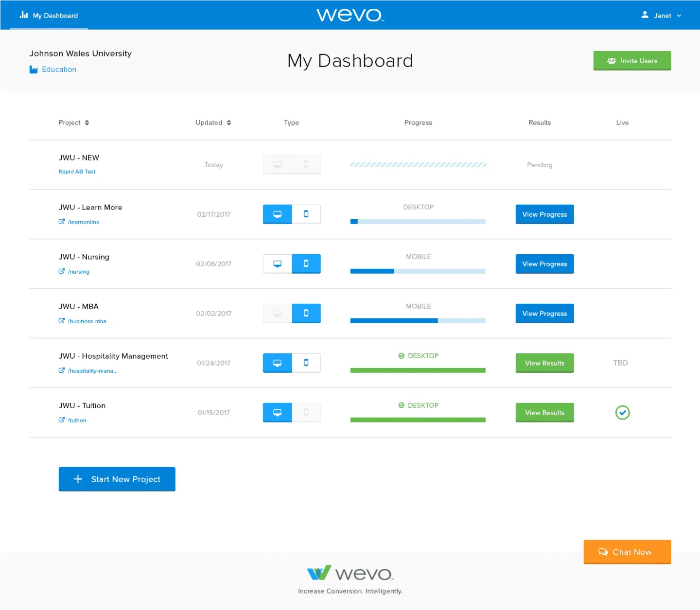The width and height of the screenshot is (700, 610).
Task: Open the /business-mba external link
Action: pos(87,321)
